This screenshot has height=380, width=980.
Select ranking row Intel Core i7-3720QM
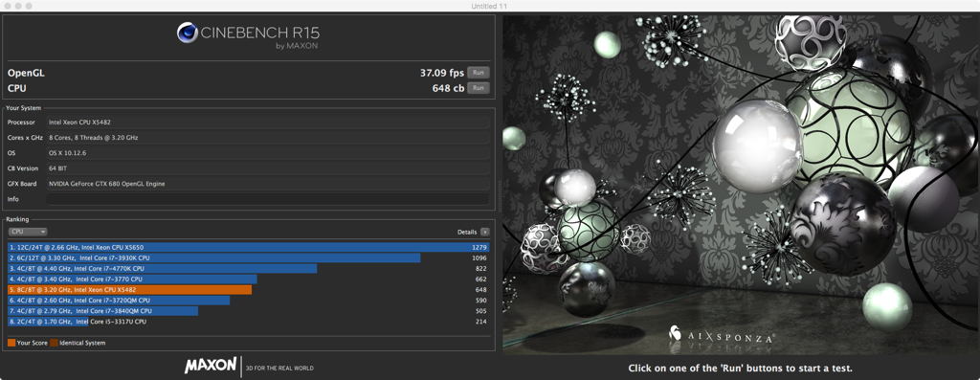click(x=249, y=301)
